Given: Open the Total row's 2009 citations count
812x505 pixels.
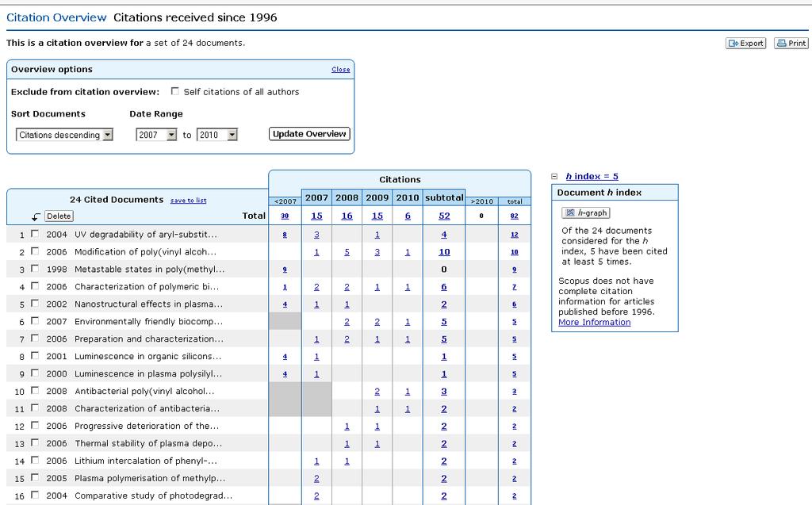Looking at the screenshot, I should (377, 216).
